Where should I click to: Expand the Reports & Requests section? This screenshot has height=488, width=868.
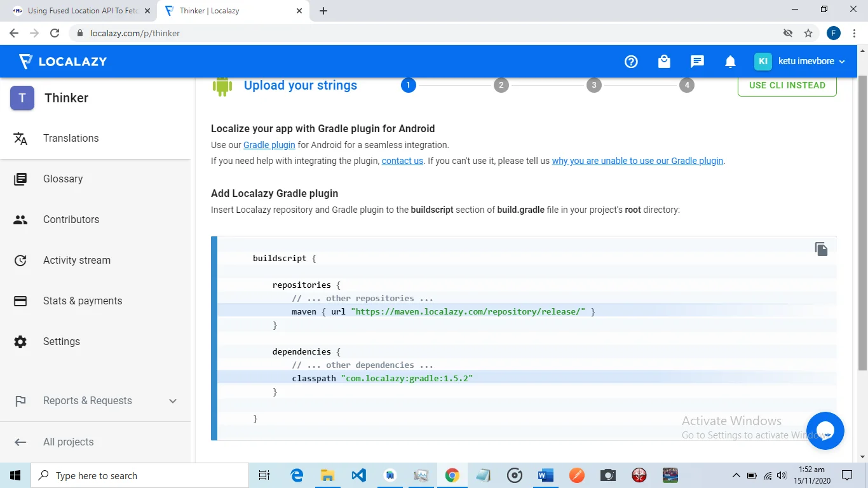click(x=173, y=401)
